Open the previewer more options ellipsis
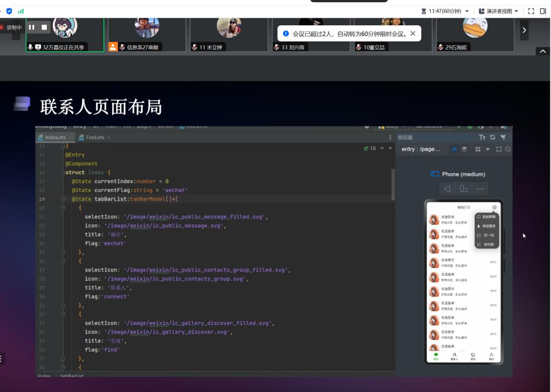This screenshot has width=551, height=392. (480, 189)
